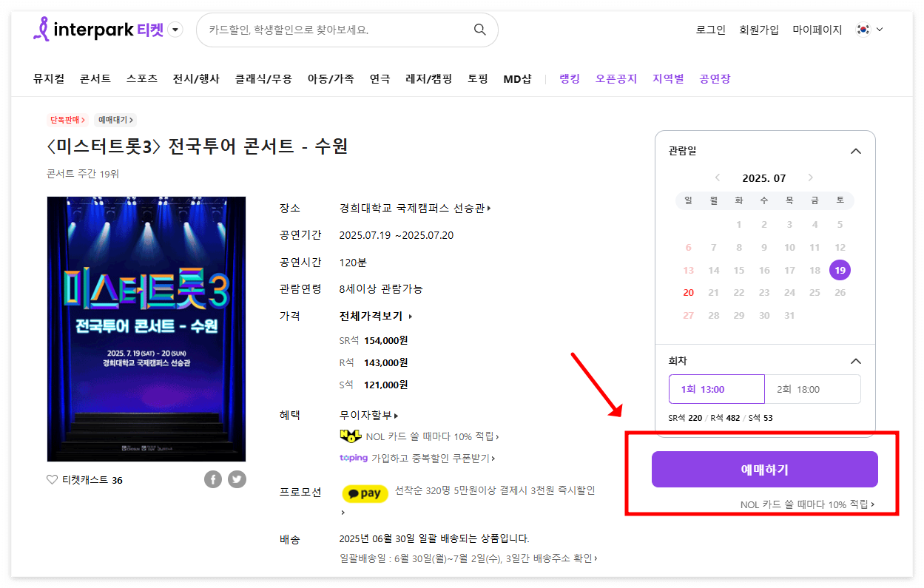Select the 뮤지컬 menu item
This screenshot has width=924, height=588.
(49, 78)
